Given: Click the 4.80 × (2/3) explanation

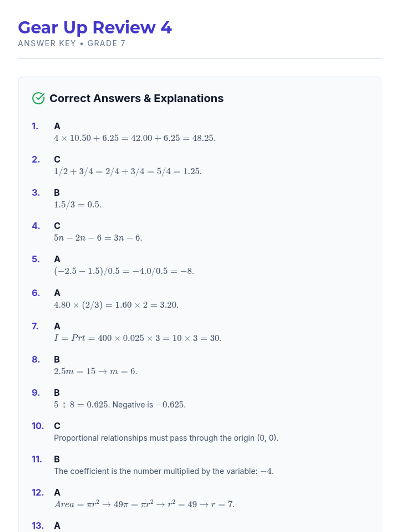Looking at the screenshot, I should coord(116,305).
